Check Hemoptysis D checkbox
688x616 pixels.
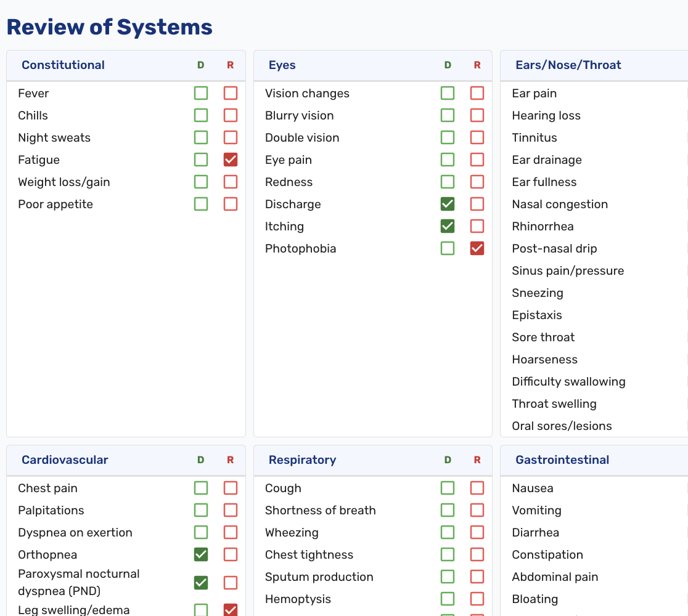click(x=448, y=599)
